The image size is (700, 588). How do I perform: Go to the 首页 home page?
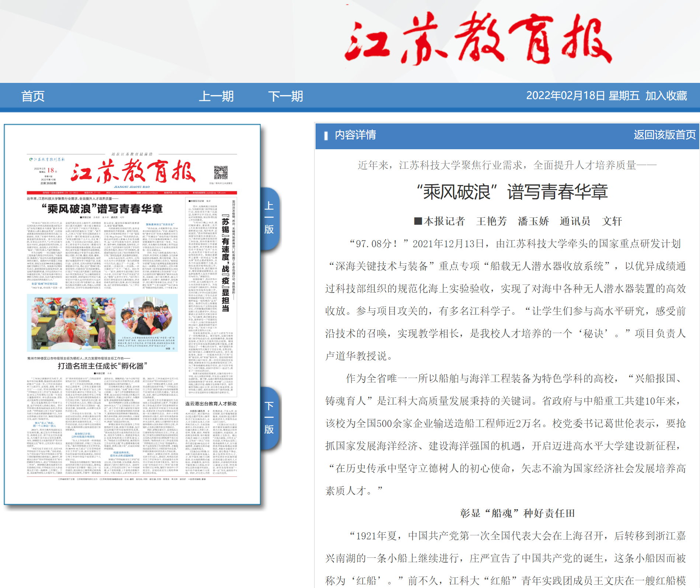tap(33, 96)
